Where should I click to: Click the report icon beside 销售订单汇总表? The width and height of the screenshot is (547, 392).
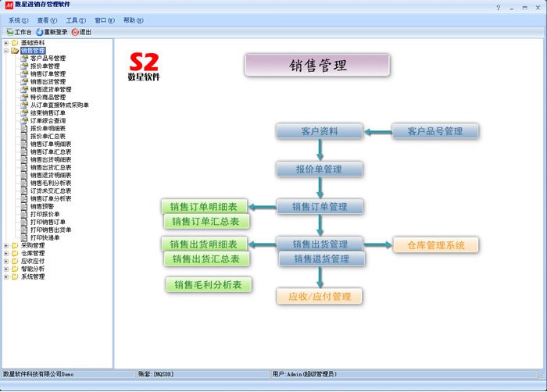(x=24, y=152)
